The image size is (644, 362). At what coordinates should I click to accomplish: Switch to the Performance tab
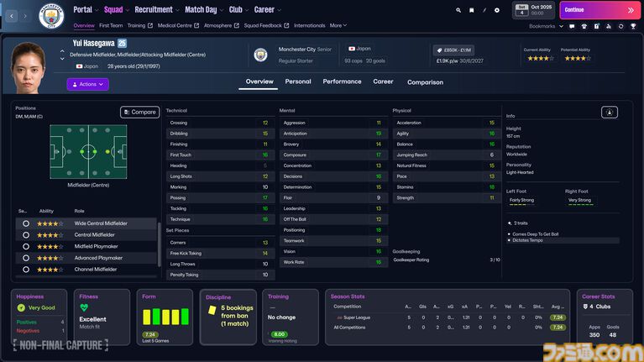(342, 82)
